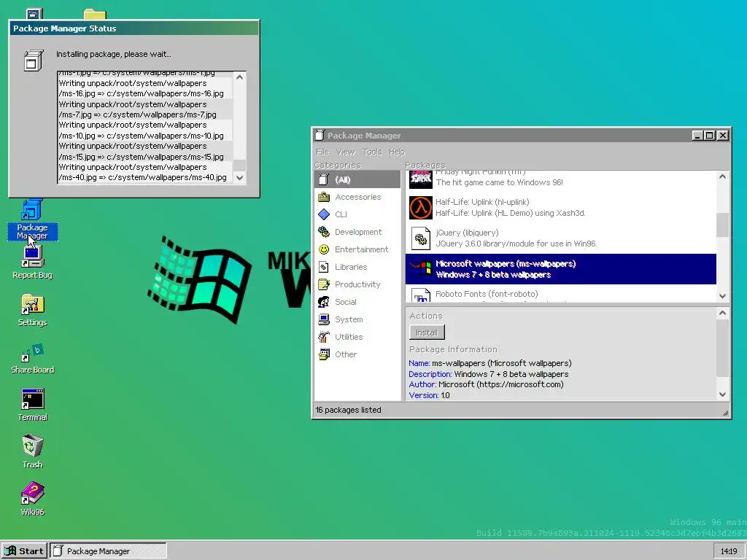Click the taskbar clock showing 14:19
Viewport: 747px width, 560px height.
729,551
